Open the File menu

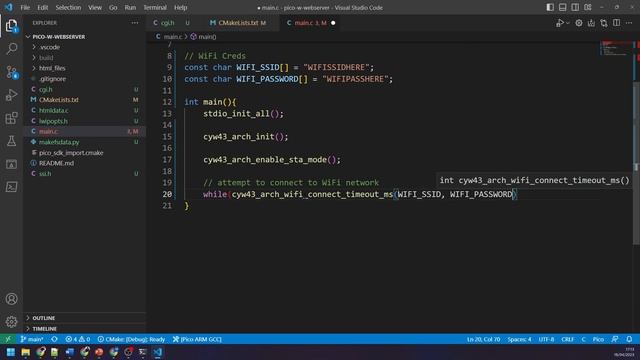tap(25, 7)
